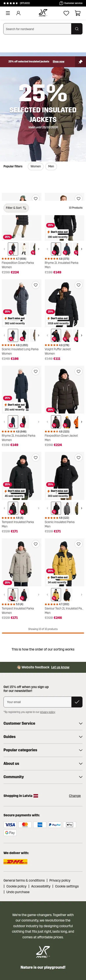Viewport: 86px width, 980px height.
Task: Favorite the Scenic Insulated Long Parka
Action: (x=35, y=285)
